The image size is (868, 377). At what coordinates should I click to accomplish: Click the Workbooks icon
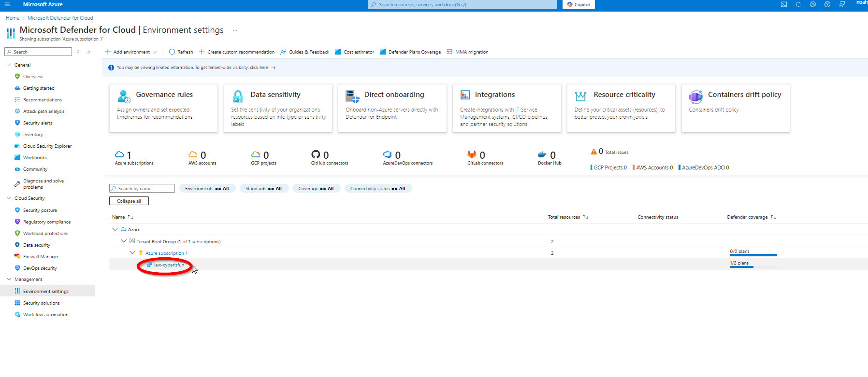coord(17,157)
